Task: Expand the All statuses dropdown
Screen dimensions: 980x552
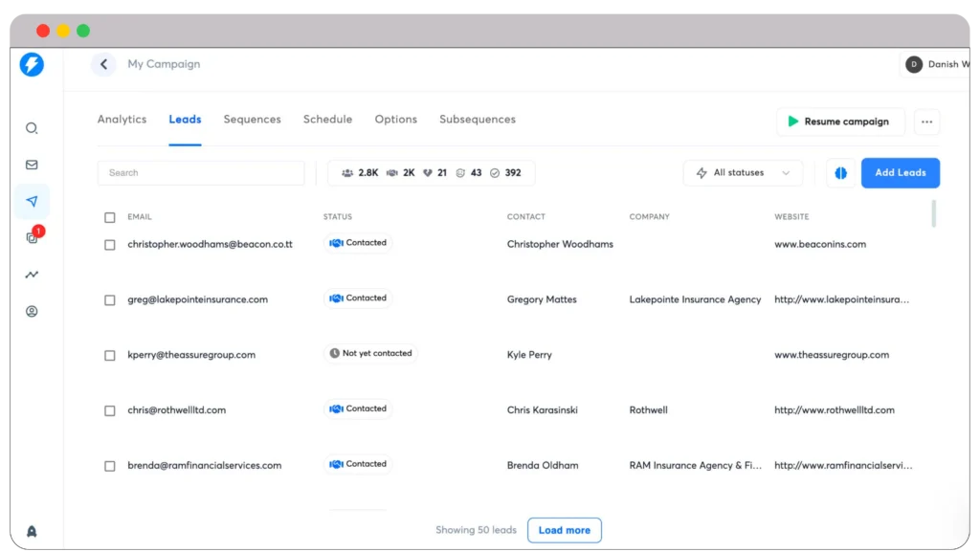Action: pos(743,173)
